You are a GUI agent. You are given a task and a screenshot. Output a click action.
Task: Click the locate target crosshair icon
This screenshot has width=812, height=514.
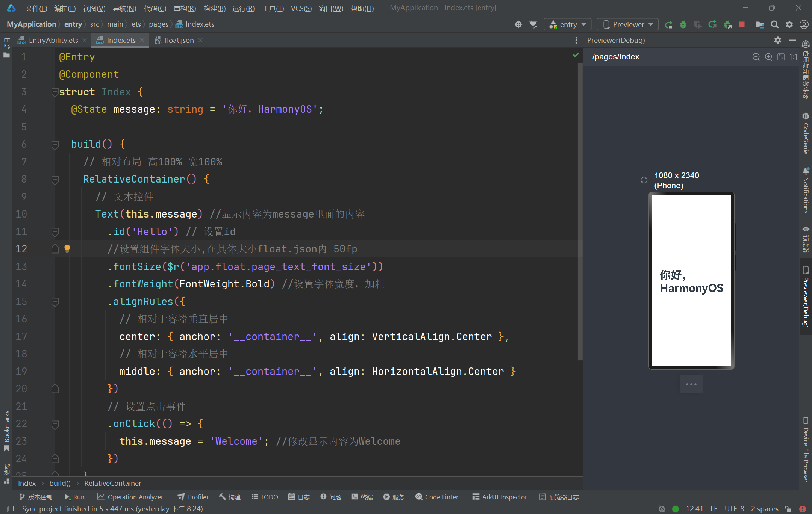pyautogui.click(x=518, y=25)
